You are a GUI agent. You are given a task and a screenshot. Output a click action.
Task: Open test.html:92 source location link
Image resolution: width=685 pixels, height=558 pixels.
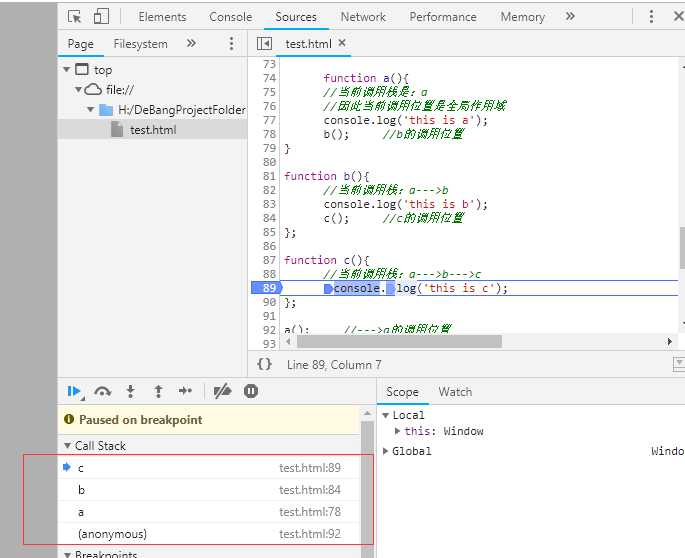(x=310, y=534)
